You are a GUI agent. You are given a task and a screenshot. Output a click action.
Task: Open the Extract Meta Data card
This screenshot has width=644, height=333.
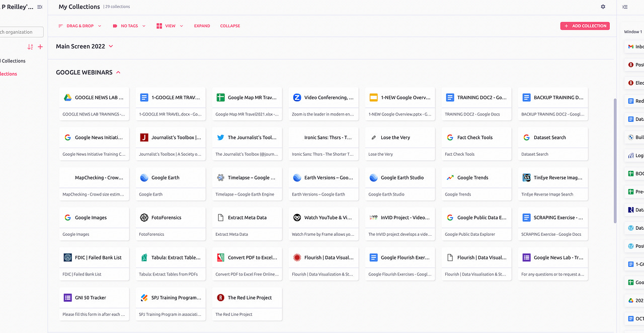(247, 224)
